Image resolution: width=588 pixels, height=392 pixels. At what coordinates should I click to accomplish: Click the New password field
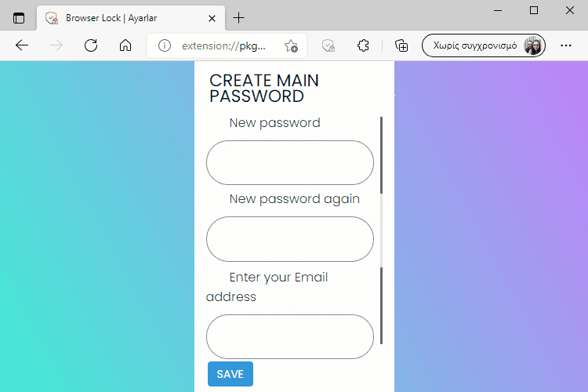[x=290, y=163]
